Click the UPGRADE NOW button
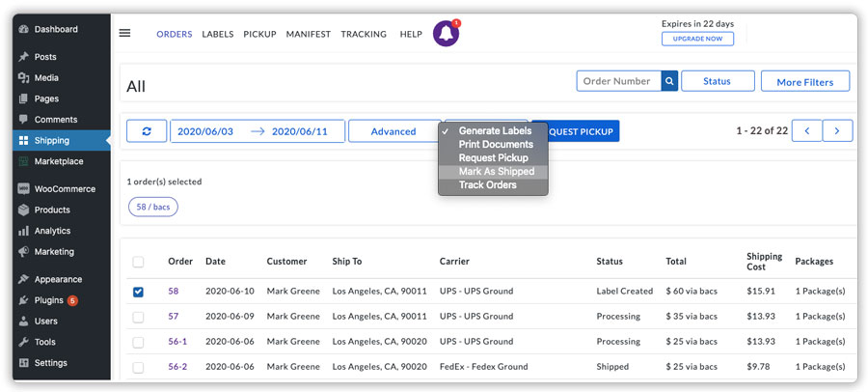 697,39
